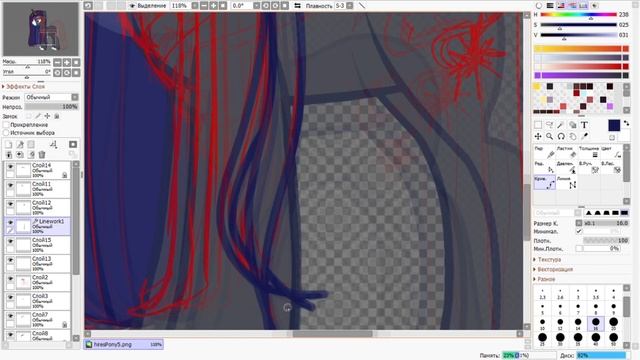Choose the Пер (pen) linework tool
The image size is (640, 360).
click(x=544, y=152)
